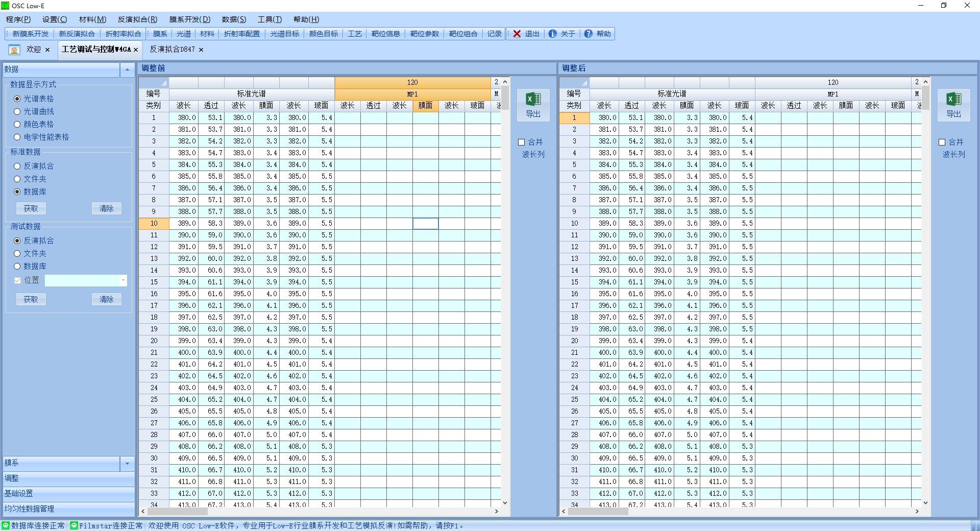Click the Filmstar connection status icon

point(74,525)
